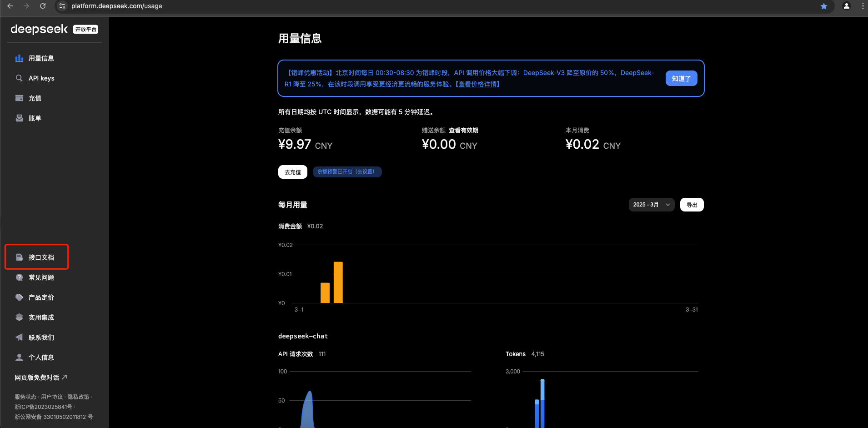The image size is (868, 428).
Task: Open the 查看有效期 link
Action: point(464,131)
